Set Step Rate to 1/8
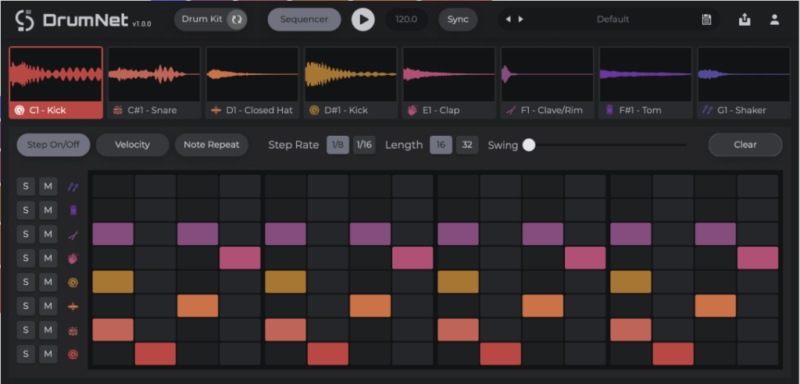This screenshot has height=384, width=800. pyautogui.click(x=338, y=145)
